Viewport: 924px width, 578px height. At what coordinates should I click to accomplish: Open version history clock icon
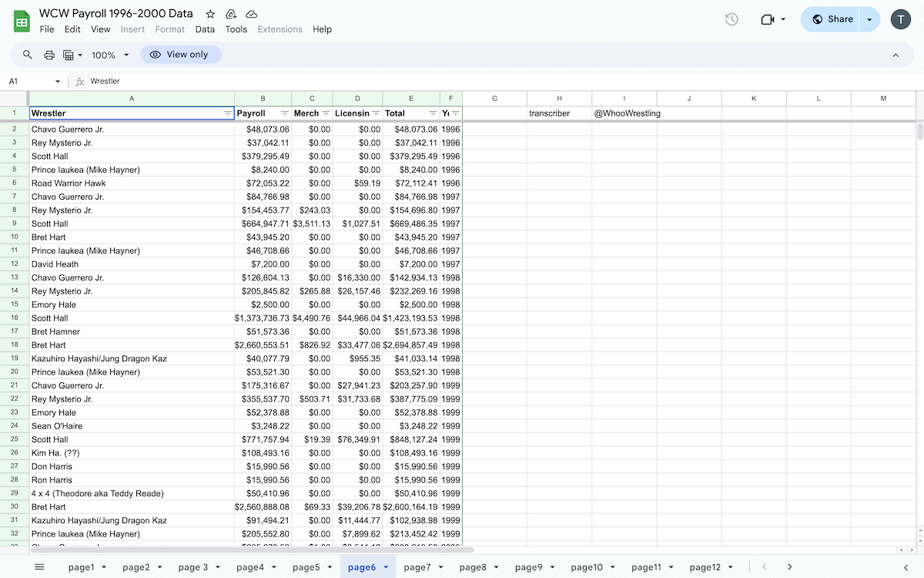tap(731, 19)
